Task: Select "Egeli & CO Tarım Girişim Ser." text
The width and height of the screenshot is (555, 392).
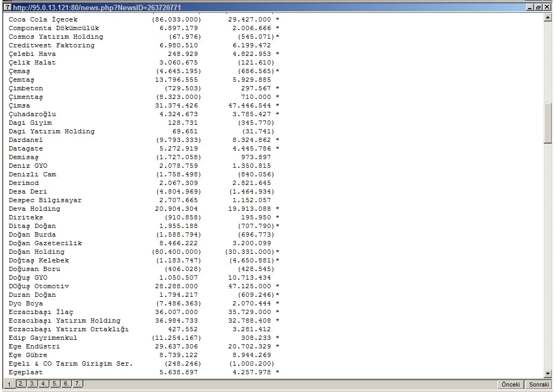Action: point(71,364)
